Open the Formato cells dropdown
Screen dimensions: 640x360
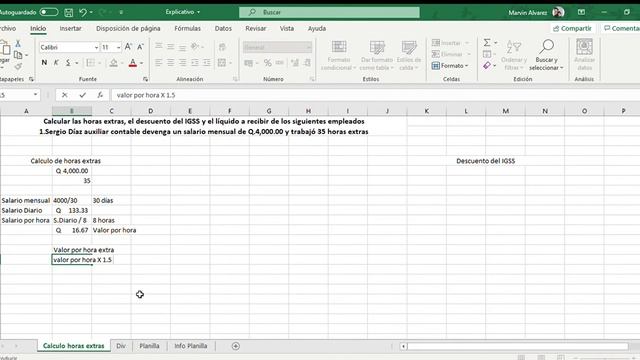tap(450, 66)
